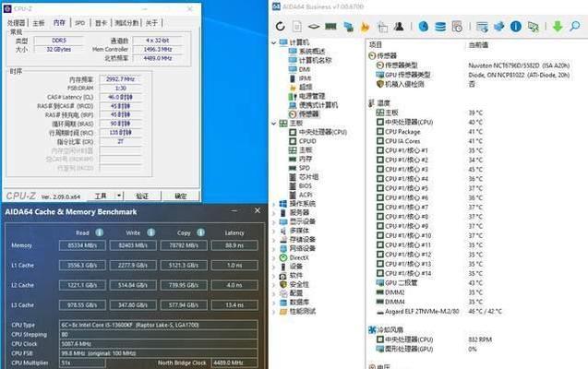Select 电源管理 in the AIDA64 tree
This screenshot has width=588, height=369.
[x=312, y=96]
